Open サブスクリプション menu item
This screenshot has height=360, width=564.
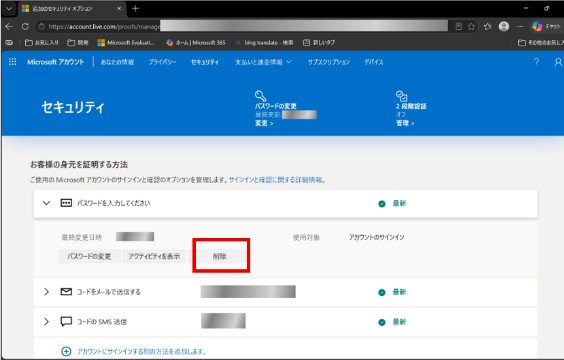click(328, 62)
